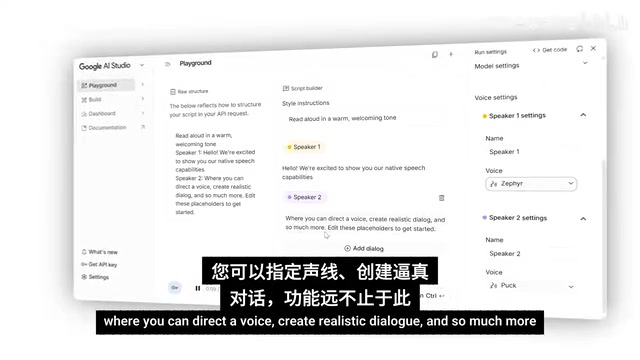Viewport: 640px width, 360px height.
Task: Click the yellow Speaker 1 settings color dot
Action: pos(484,116)
